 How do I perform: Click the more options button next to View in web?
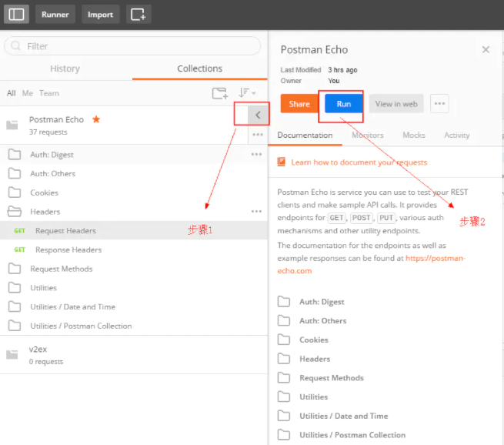click(439, 104)
